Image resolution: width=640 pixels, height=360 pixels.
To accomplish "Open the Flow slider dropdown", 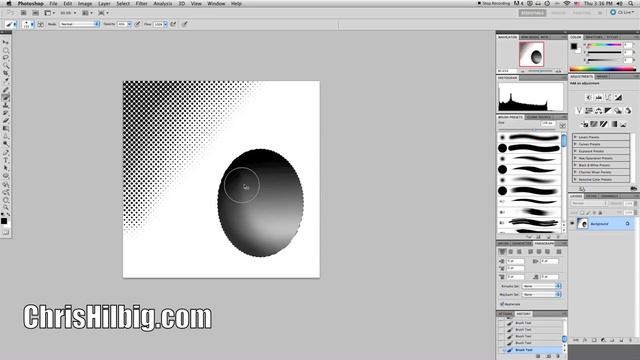I will point(165,24).
